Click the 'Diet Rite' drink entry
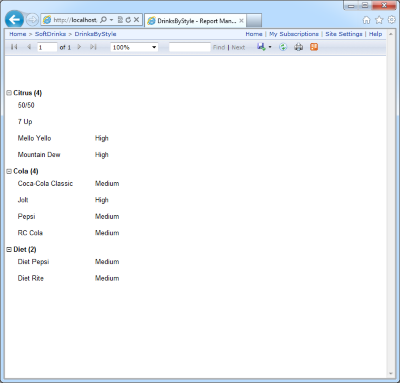The width and height of the screenshot is (400, 383). tap(31, 278)
